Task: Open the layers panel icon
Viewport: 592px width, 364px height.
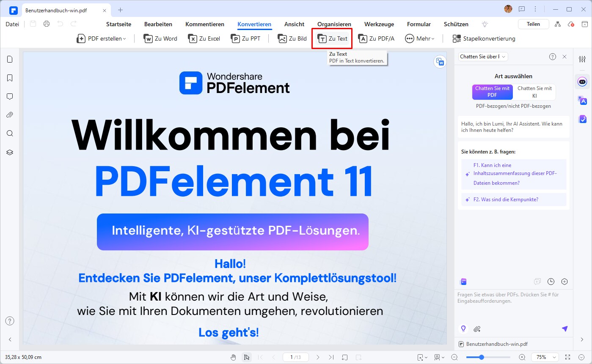Action: click(10, 152)
